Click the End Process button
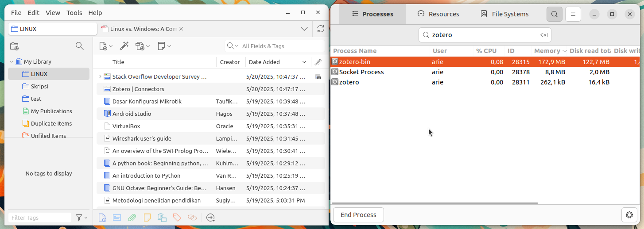The width and height of the screenshot is (644, 229). coord(358,215)
